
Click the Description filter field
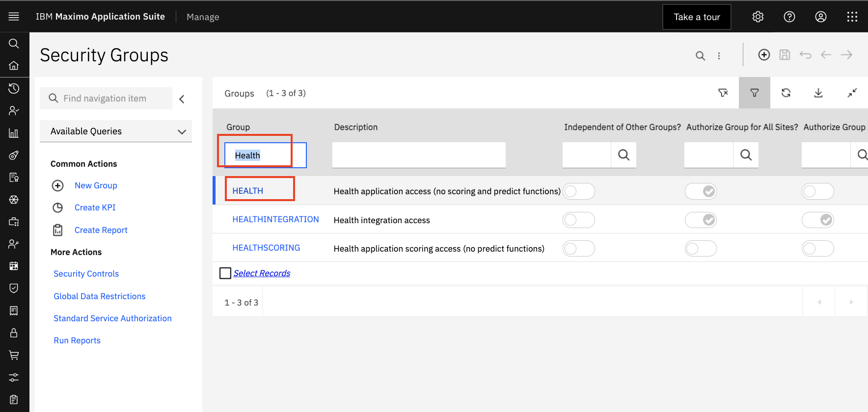click(x=419, y=155)
